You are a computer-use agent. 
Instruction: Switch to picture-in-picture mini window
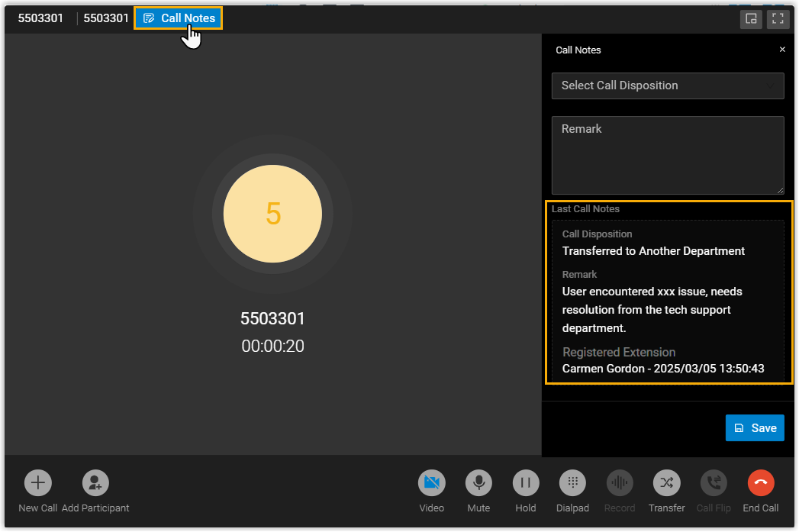(751, 19)
